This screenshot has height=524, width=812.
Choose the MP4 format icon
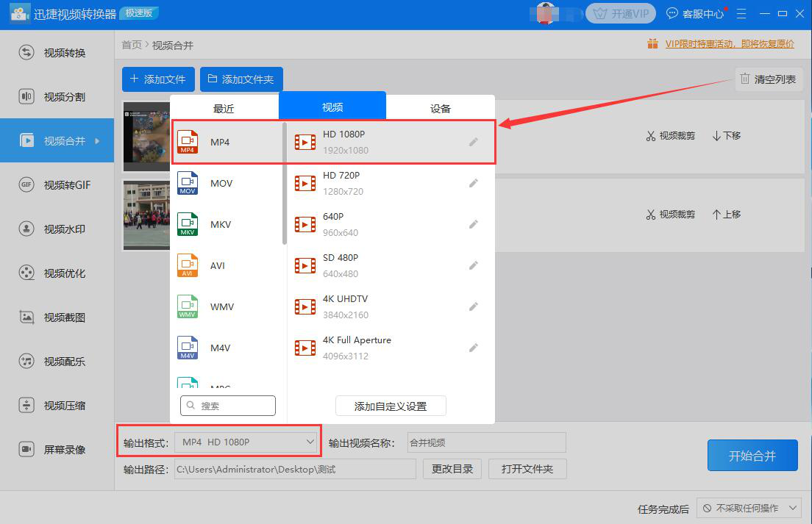188,143
